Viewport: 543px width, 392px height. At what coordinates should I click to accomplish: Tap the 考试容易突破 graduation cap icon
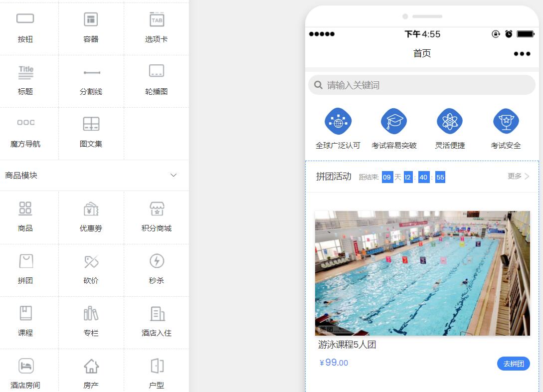(x=394, y=121)
